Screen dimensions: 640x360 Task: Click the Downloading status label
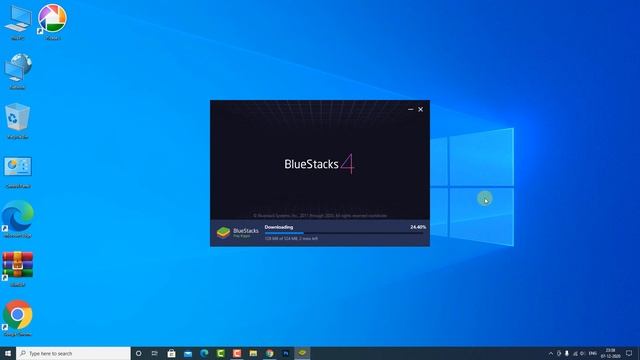click(279, 227)
